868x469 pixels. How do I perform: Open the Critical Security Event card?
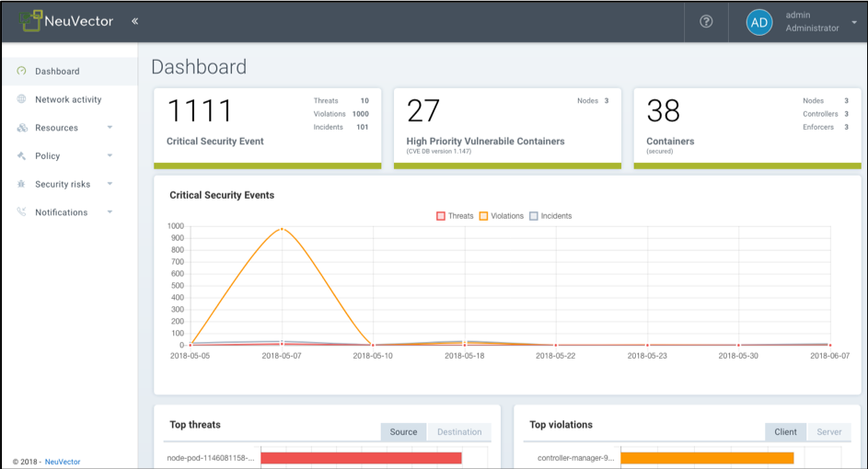(x=267, y=129)
